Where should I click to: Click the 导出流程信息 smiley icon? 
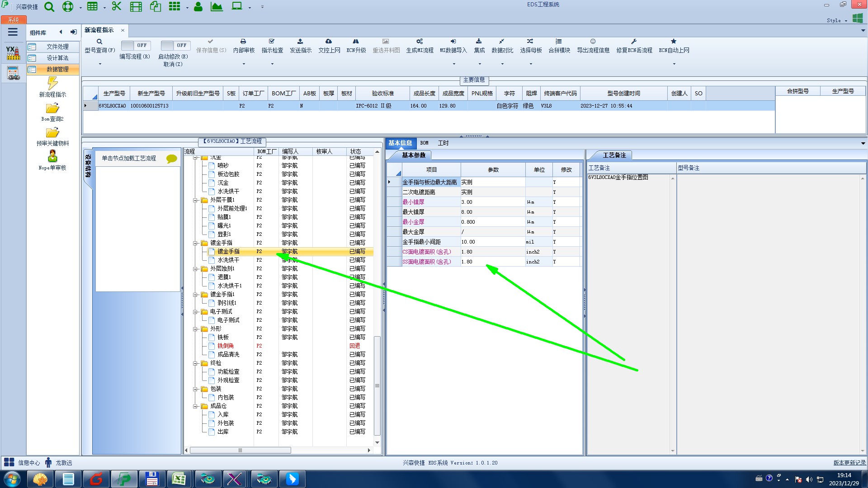click(x=593, y=42)
